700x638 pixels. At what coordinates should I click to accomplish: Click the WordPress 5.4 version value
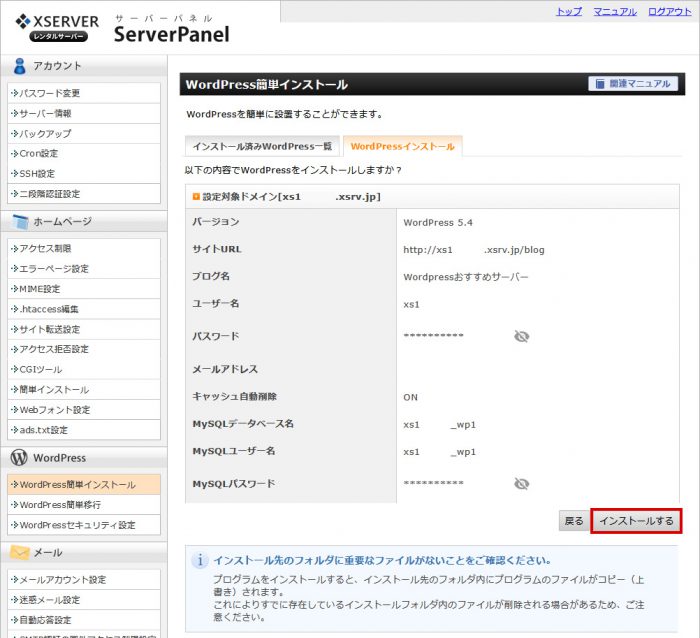[438, 222]
